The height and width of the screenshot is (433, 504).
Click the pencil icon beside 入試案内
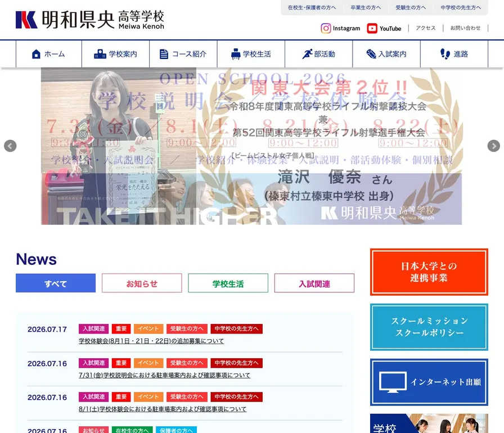coord(371,54)
